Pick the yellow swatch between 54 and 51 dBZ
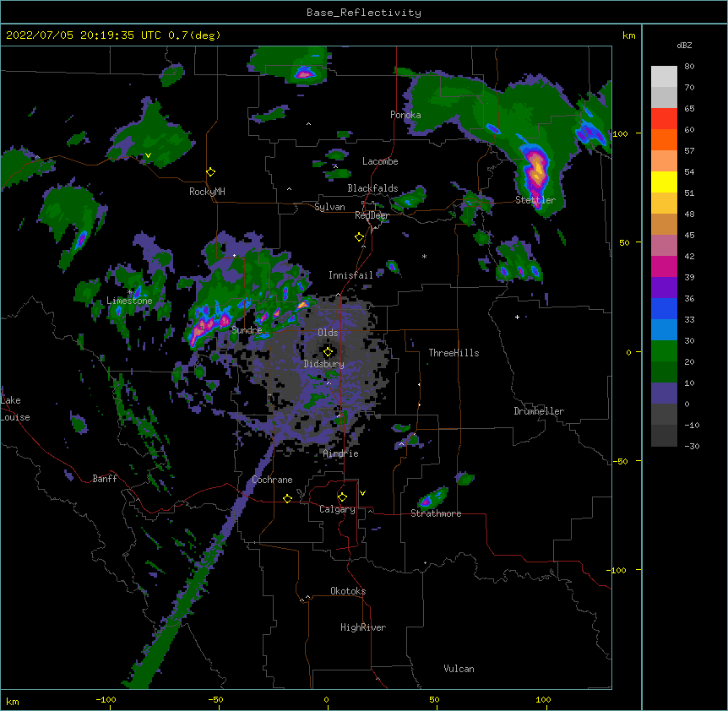The width and height of the screenshot is (728, 711). (x=664, y=182)
